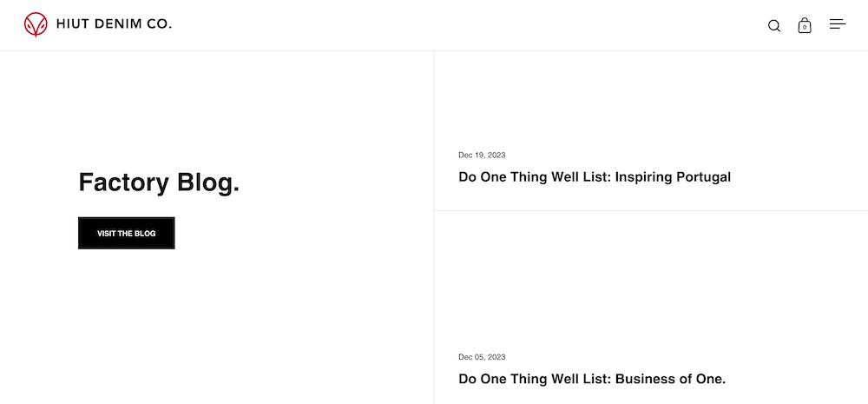Click the horizontal divider line between the two posts
The image size is (868, 404).
651,210
